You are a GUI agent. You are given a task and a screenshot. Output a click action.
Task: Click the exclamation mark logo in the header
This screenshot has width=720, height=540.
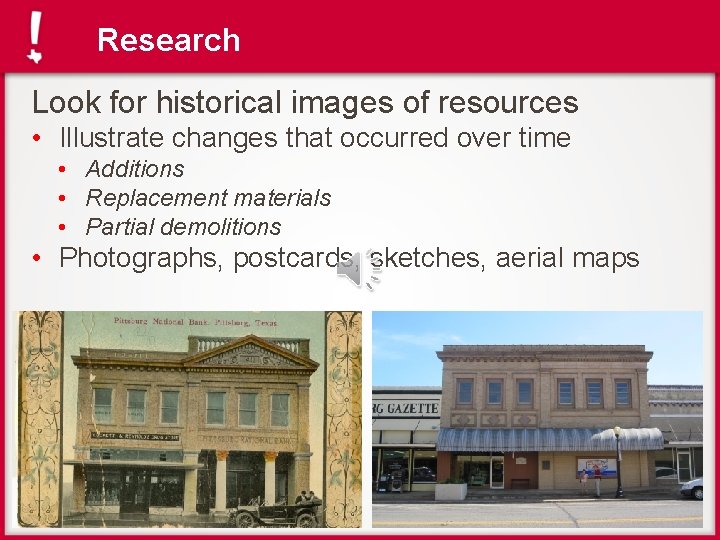click(35, 37)
